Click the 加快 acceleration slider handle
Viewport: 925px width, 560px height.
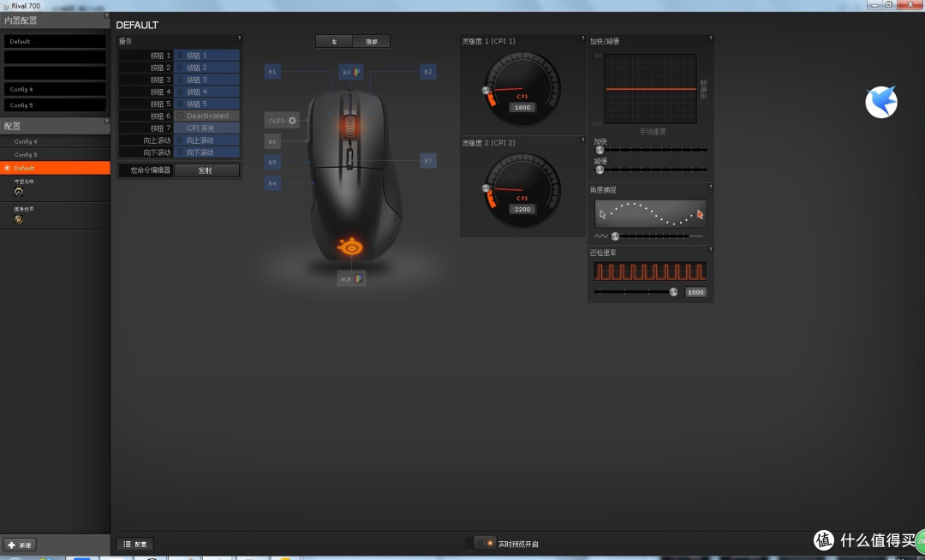[x=600, y=150]
